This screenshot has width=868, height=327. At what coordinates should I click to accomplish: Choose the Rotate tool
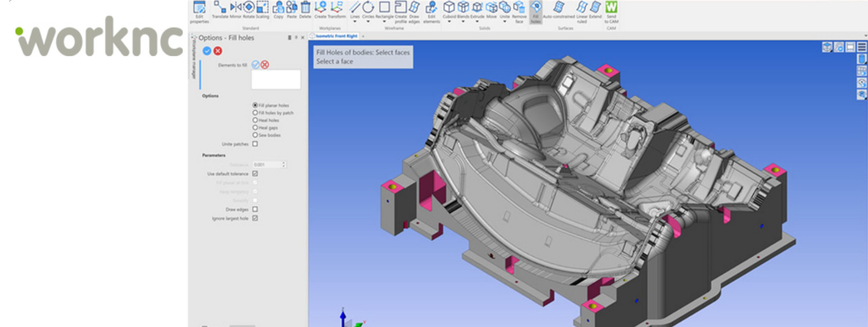[249, 10]
